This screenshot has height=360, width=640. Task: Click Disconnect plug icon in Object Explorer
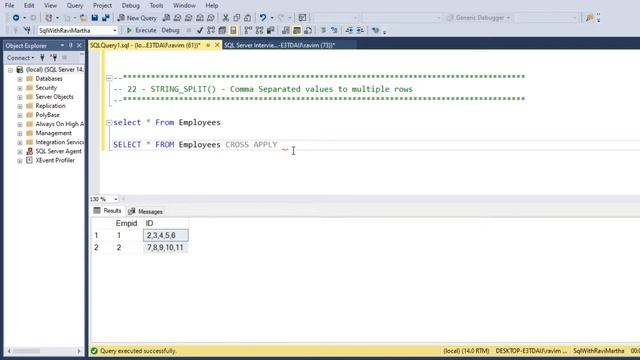coord(53,58)
